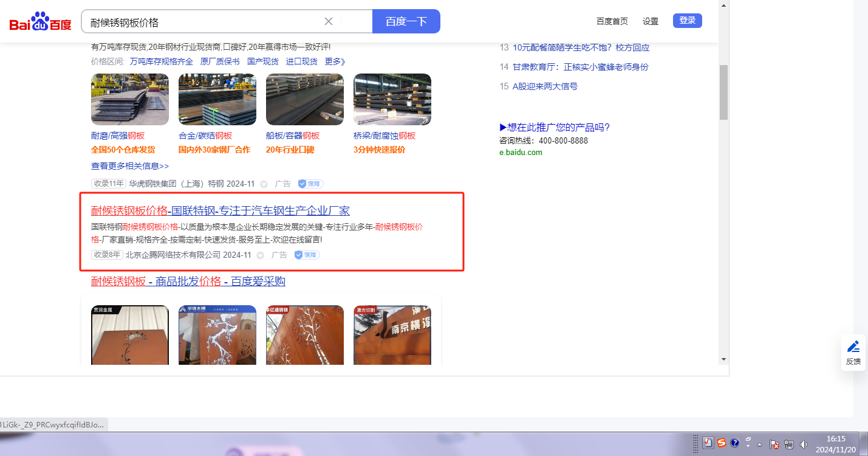Viewport: 868px width, 456px height.
Task: Open hot search item 甘肃教育厅：正核实小蜜蜂老师身份
Action: point(581,67)
